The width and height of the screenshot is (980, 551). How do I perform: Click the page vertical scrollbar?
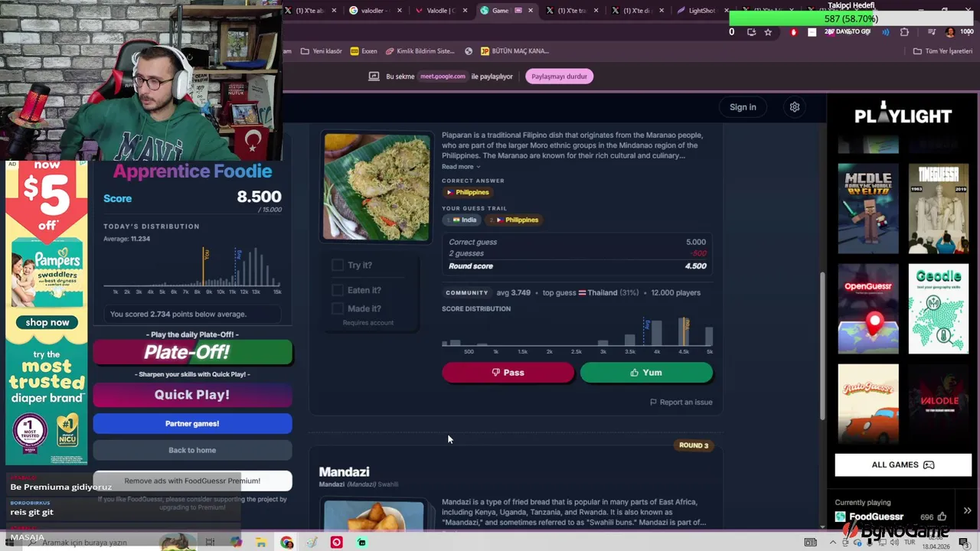coord(823,346)
